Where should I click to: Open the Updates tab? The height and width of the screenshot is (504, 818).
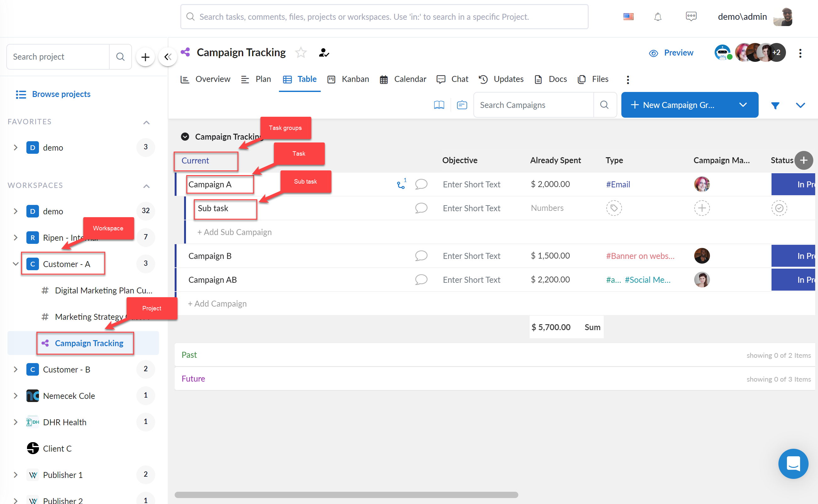click(x=501, y=79)
